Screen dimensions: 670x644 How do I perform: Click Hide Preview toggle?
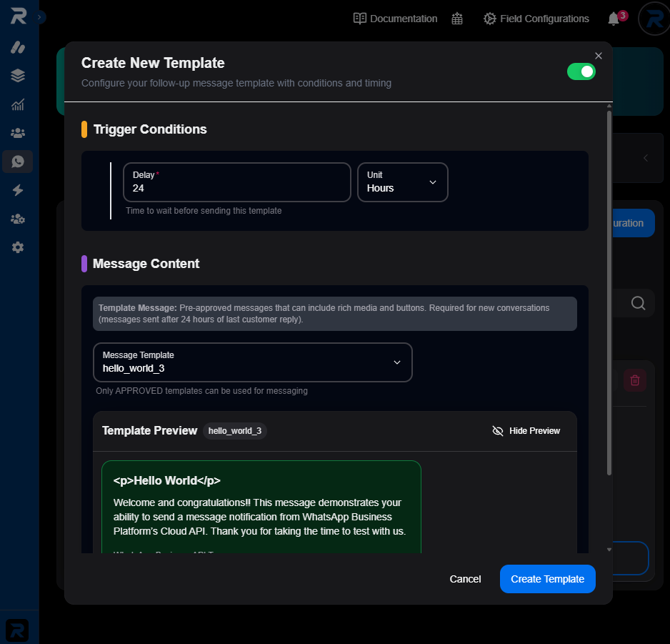click(x=526, y=430)
